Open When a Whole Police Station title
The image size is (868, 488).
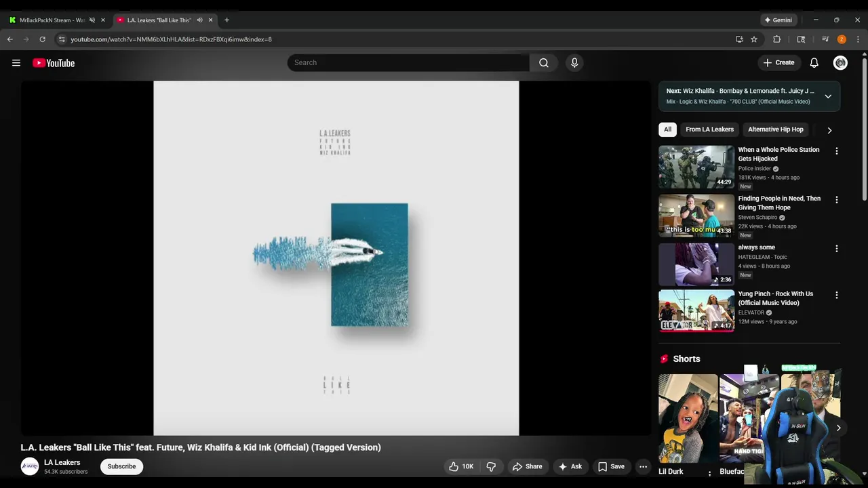coord(778,154)
